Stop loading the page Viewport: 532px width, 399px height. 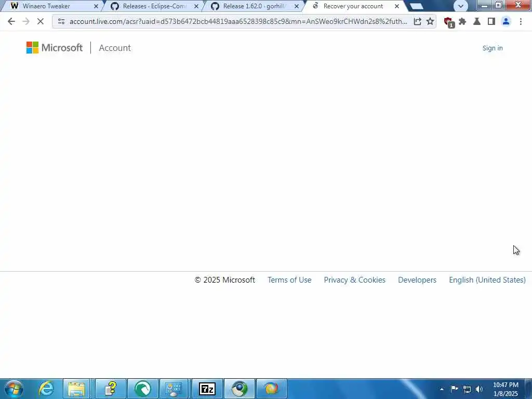coord(40,21)
